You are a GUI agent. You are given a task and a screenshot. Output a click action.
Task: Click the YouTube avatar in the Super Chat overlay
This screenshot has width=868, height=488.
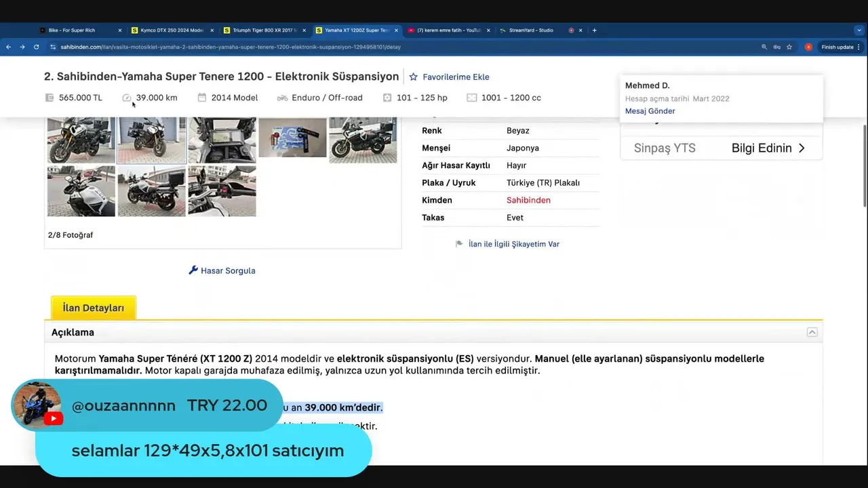point(38,405)
